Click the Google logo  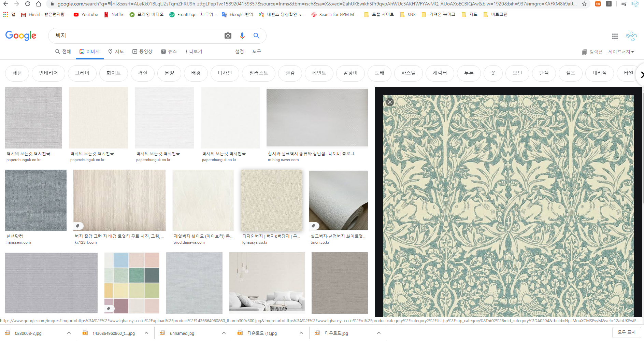click(x=21, y=35)
